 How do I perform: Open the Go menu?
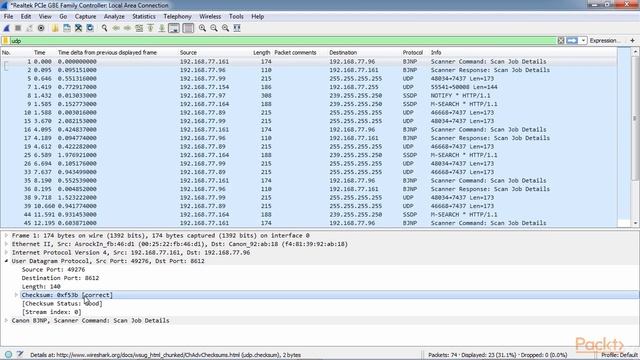click(x=63, y=16)
